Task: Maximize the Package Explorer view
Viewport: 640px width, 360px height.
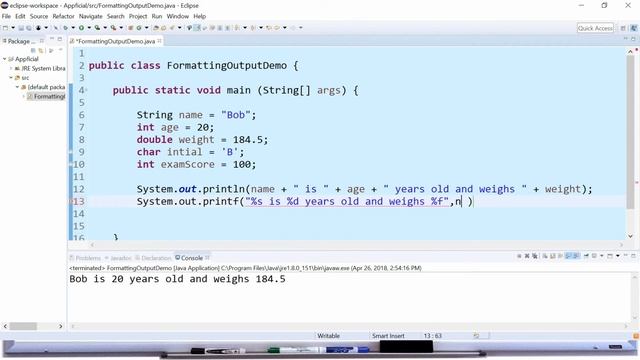Action: pyautogui.click(x=60, y=40)
